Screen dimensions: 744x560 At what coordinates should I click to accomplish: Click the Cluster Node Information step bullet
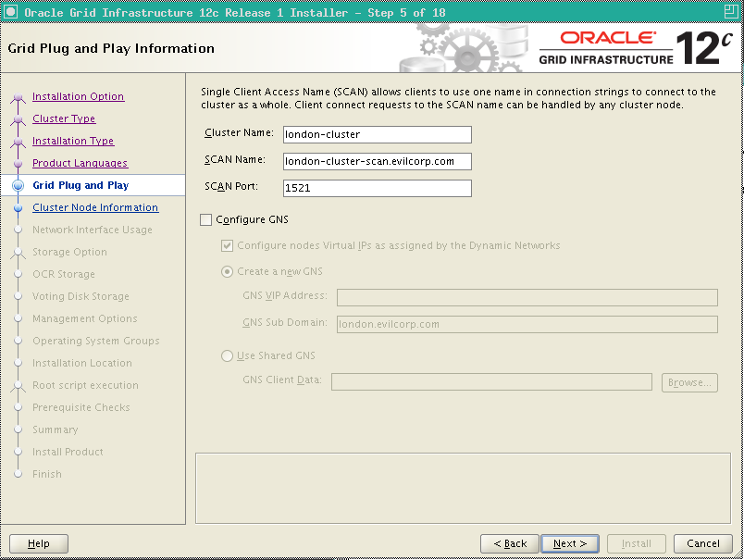tap(18, 208)
